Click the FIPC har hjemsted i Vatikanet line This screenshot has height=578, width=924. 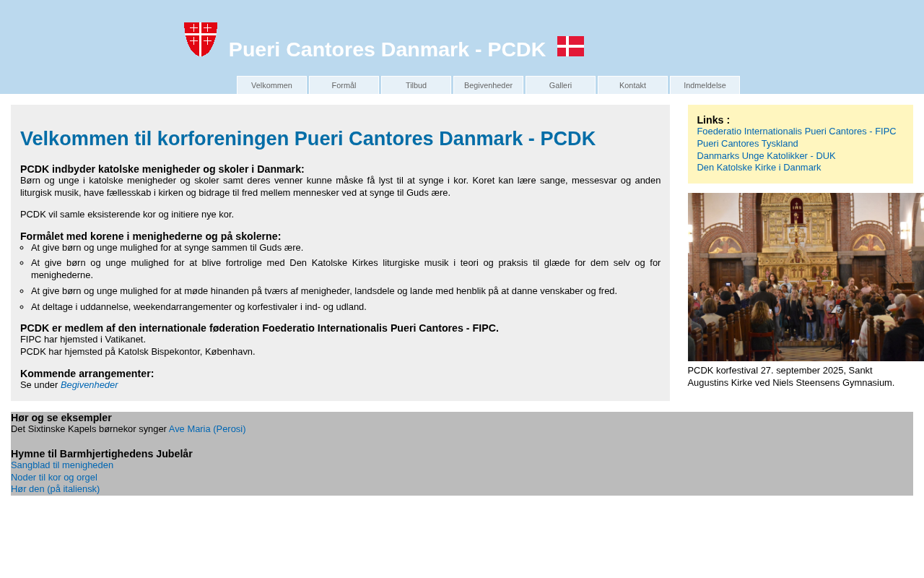(83, 340)
